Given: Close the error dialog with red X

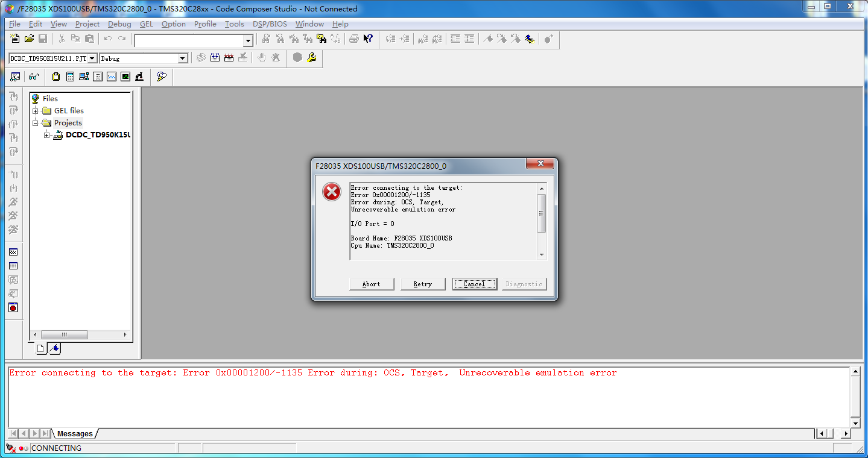Looking at the screenshot, I should 540,164.
